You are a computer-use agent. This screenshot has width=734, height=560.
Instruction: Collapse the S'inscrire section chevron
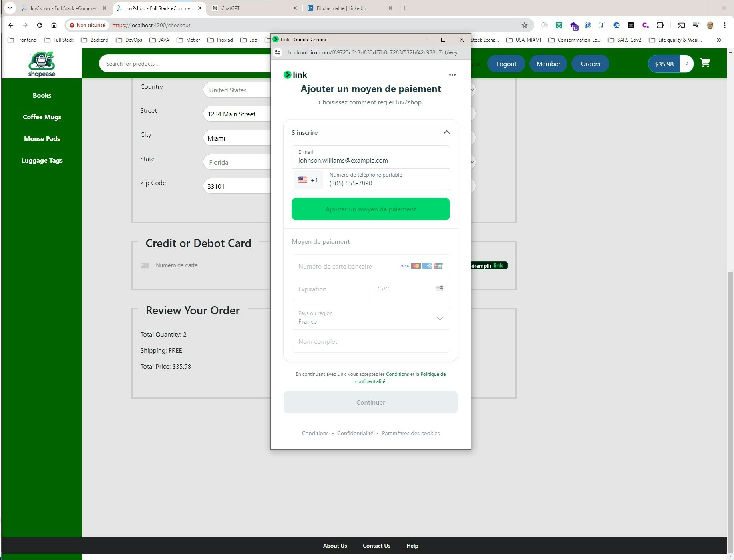(446, 132)
